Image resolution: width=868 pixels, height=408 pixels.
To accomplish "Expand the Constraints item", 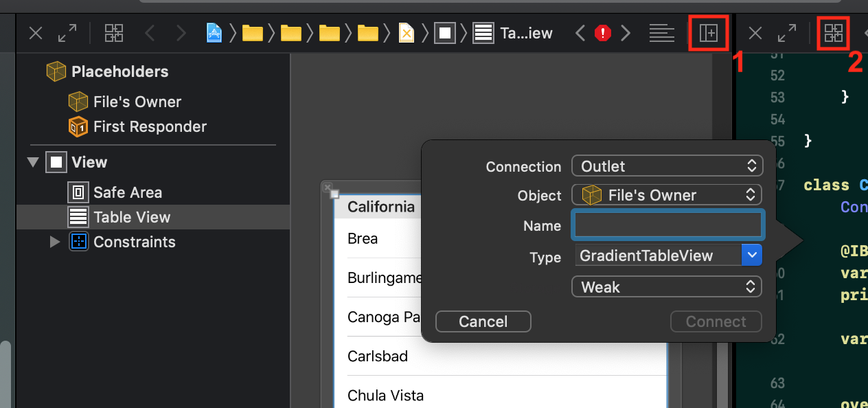I will (x=55, y=242).
